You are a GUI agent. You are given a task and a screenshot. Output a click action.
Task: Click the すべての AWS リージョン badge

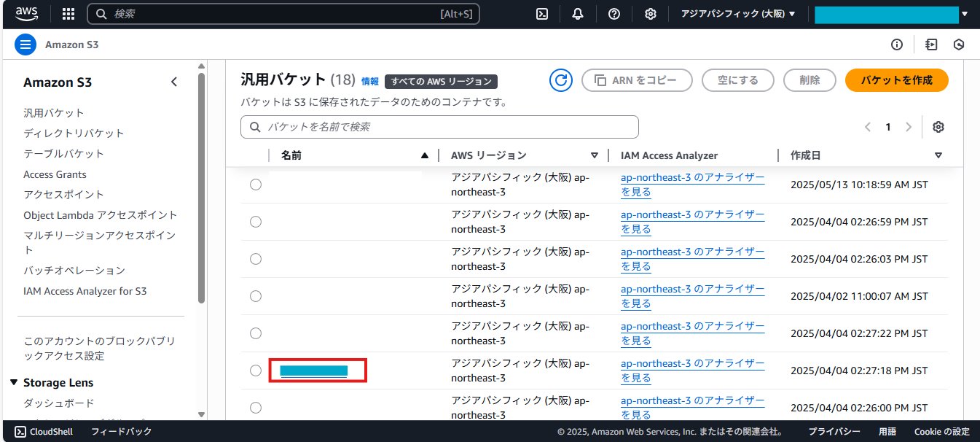coord(441,81)
